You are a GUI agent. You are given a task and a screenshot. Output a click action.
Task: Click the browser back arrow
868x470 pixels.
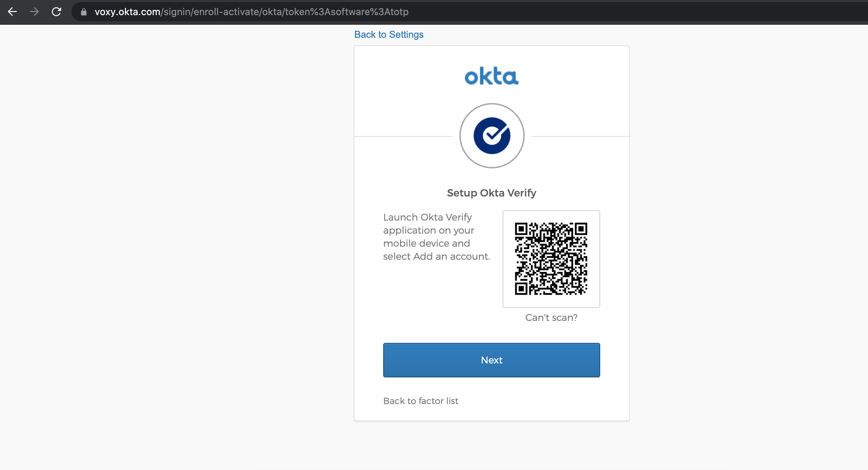[12, 12]
